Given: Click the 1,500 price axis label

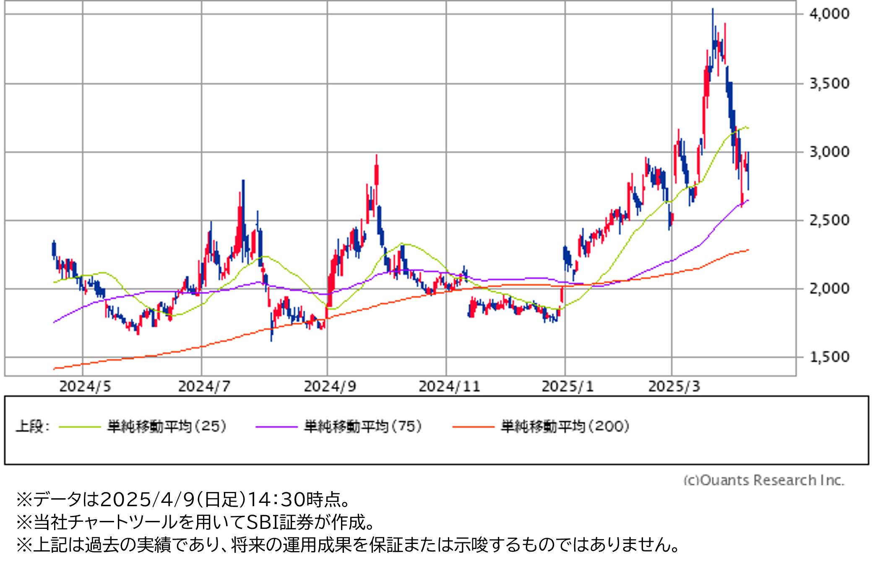Looking at the screenshot, I should 829,357.
